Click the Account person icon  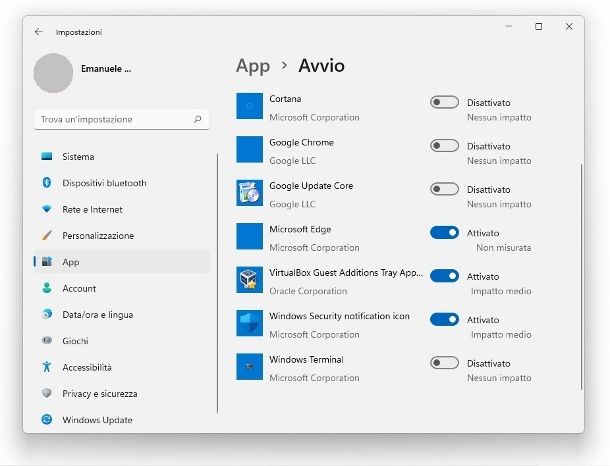tap(47, 288)
